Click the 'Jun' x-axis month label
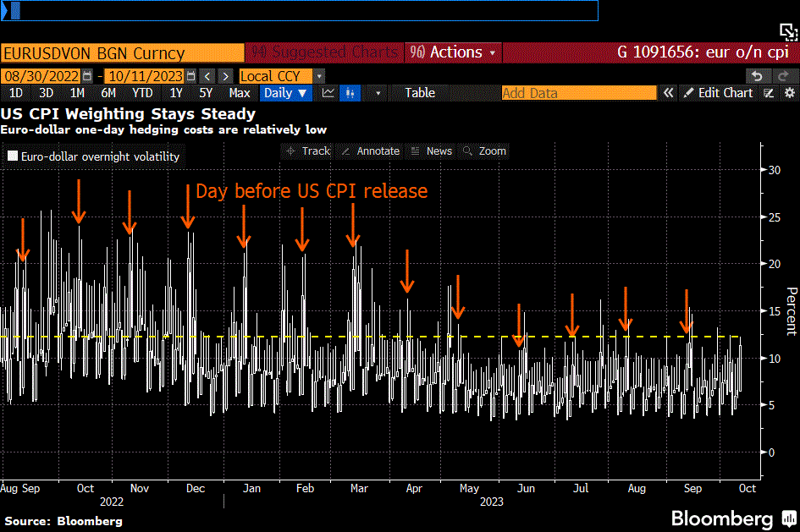Viewport: 800px width, 532px height. 526,488
